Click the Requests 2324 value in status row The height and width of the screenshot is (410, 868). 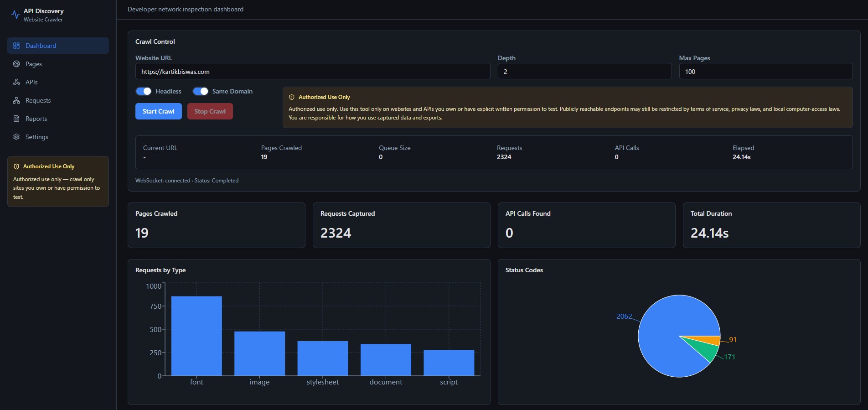click(x=504, y=157)
